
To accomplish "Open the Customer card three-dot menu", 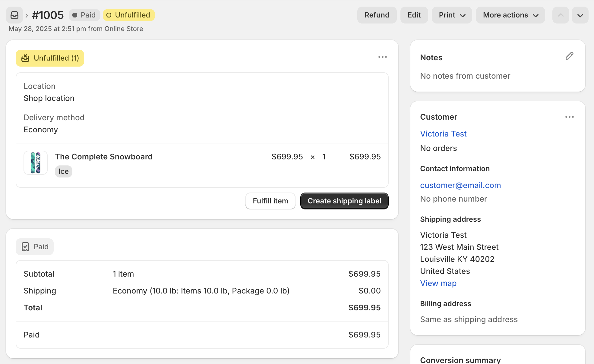I will point(569,117).
